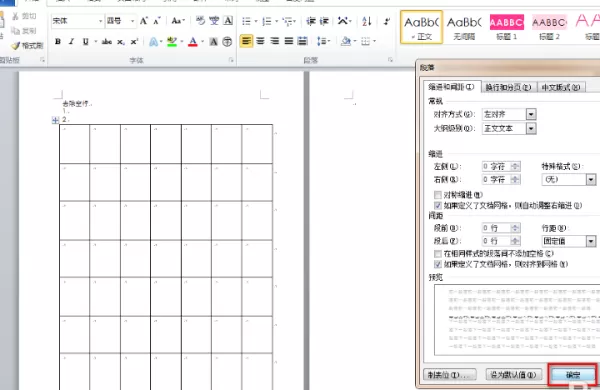600x390 pixels.
Task: Decrease indent with the ribbon icon
Action: 311,21
